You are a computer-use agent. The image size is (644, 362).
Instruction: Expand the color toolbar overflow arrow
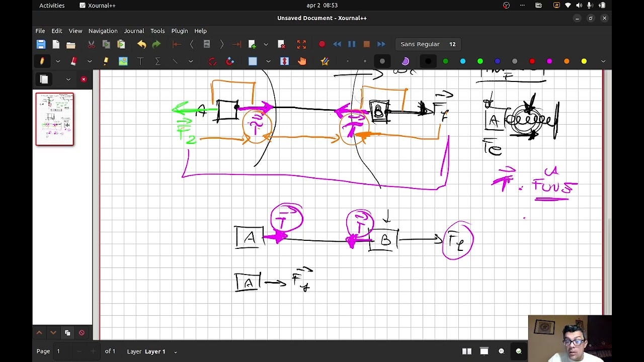603,61
